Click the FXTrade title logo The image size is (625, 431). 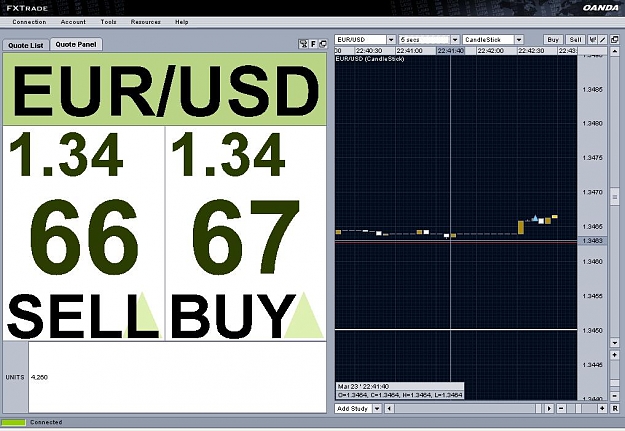(27, 8)
